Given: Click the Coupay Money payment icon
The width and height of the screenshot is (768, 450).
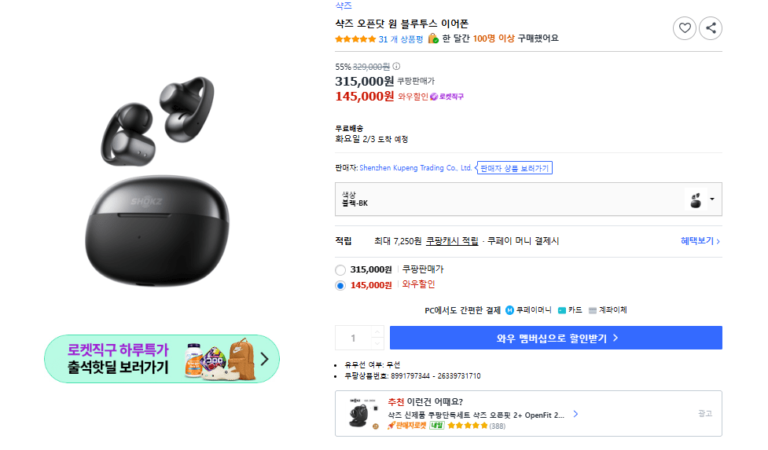Looking at the screenshot, I should [509, 310].
